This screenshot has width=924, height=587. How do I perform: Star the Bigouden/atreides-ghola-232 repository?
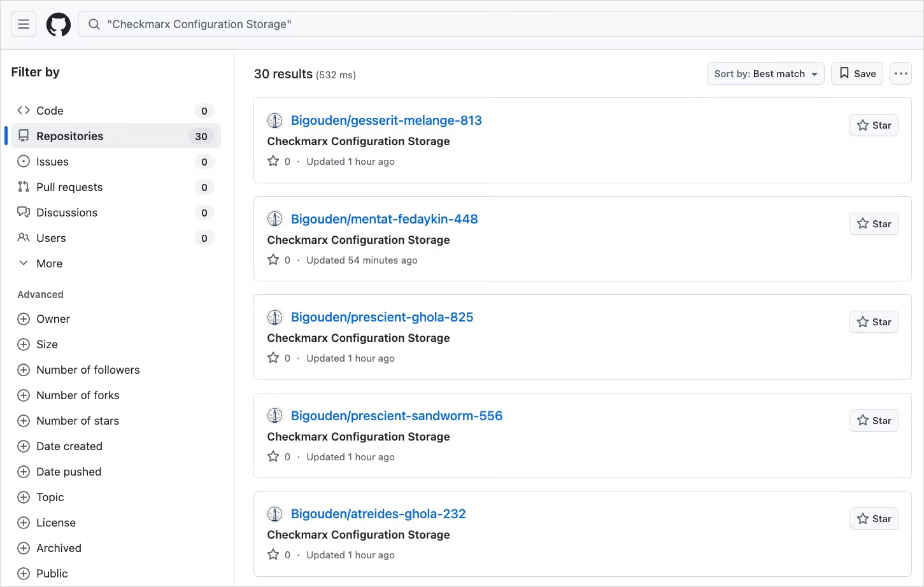click(x=873, y=518)
